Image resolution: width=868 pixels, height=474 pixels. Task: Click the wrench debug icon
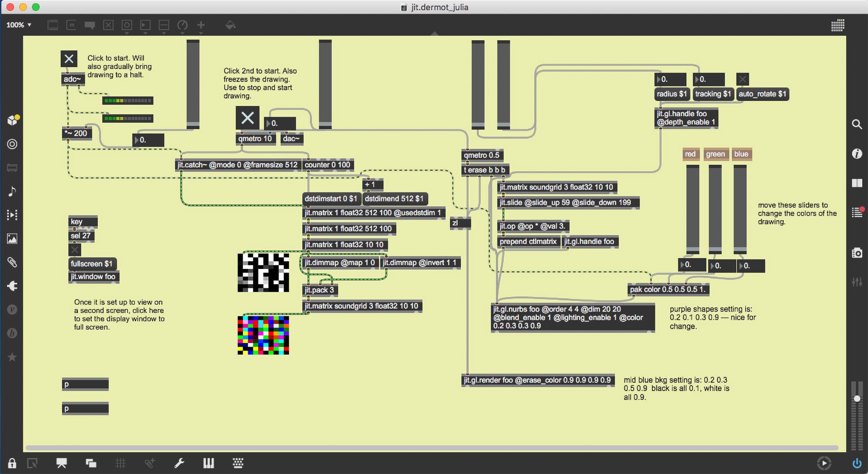(179, 463)
